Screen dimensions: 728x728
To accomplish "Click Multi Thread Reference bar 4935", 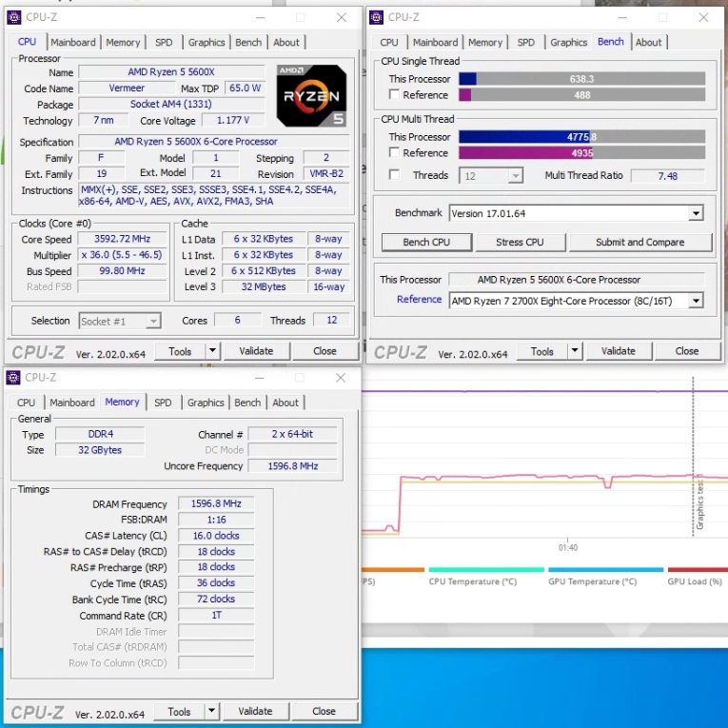I will pos(582,153).
